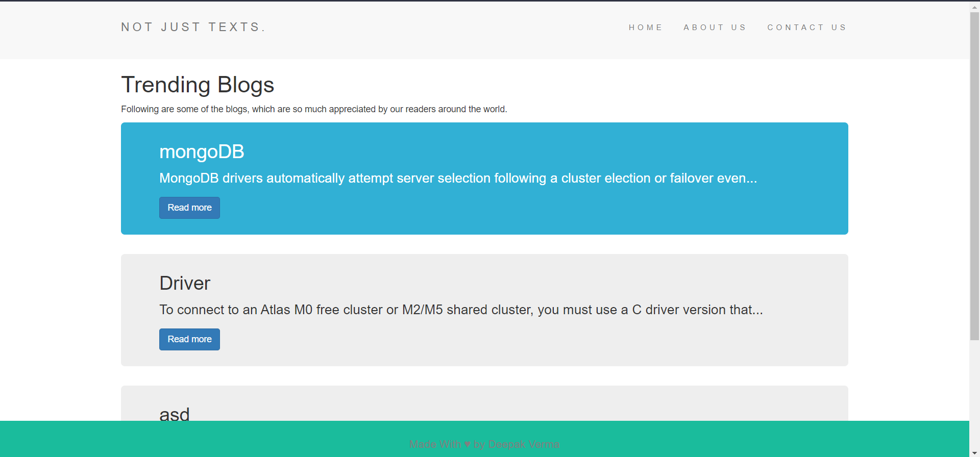Open the ABOUT US nav item
This screenshot has height=457, width=980.
coord(715,28)
